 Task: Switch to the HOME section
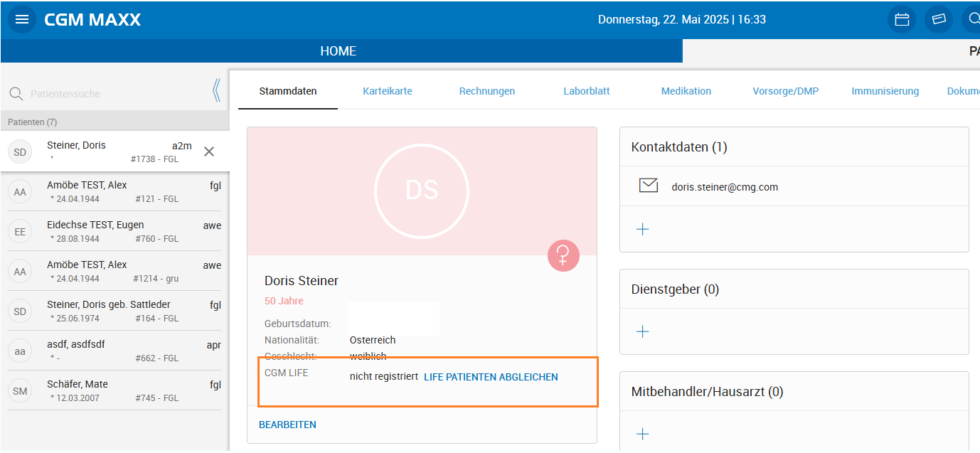click(x=338, y=50)
